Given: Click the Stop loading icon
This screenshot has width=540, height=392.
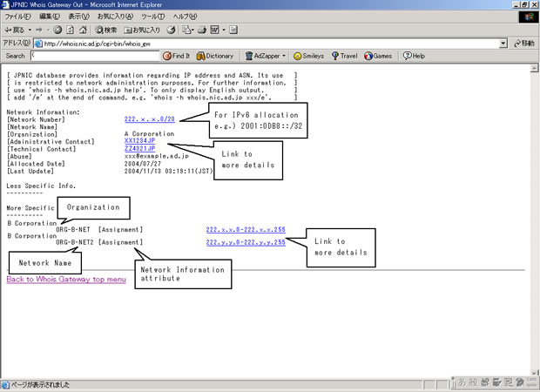Looking at the screenshot, I should pyautogui.click(x=57, y=30).
